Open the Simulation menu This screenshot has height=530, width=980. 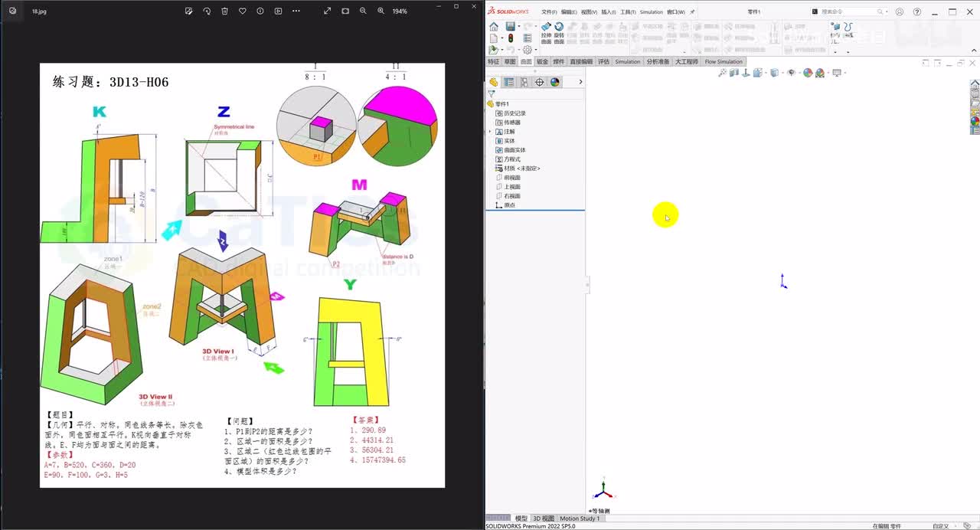(x=652, y=12)
